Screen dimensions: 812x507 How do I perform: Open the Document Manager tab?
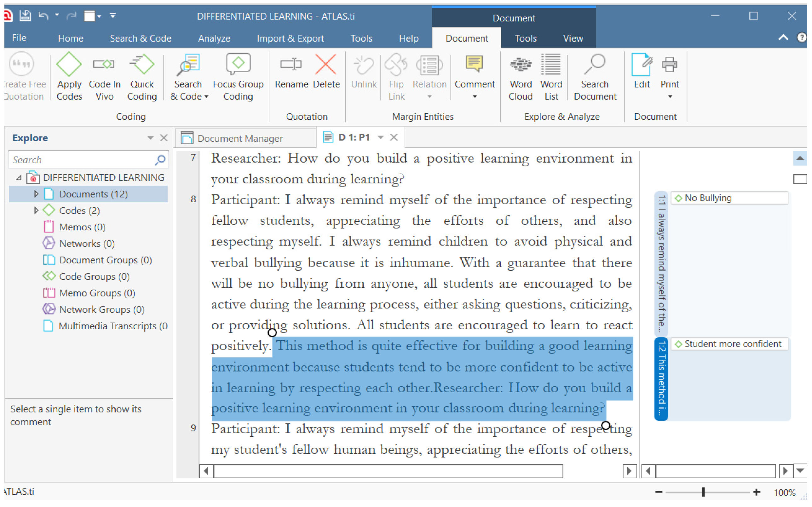point(240,138)
